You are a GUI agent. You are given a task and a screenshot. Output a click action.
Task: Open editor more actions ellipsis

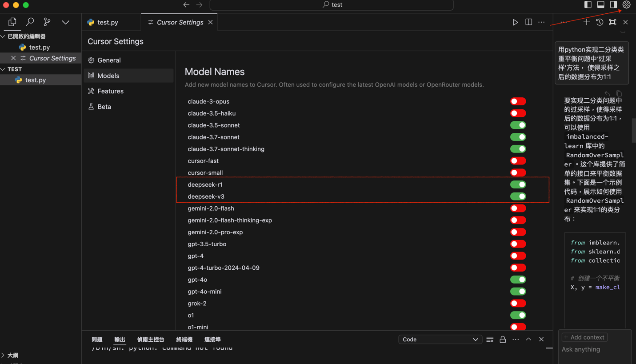coord(541,22)
